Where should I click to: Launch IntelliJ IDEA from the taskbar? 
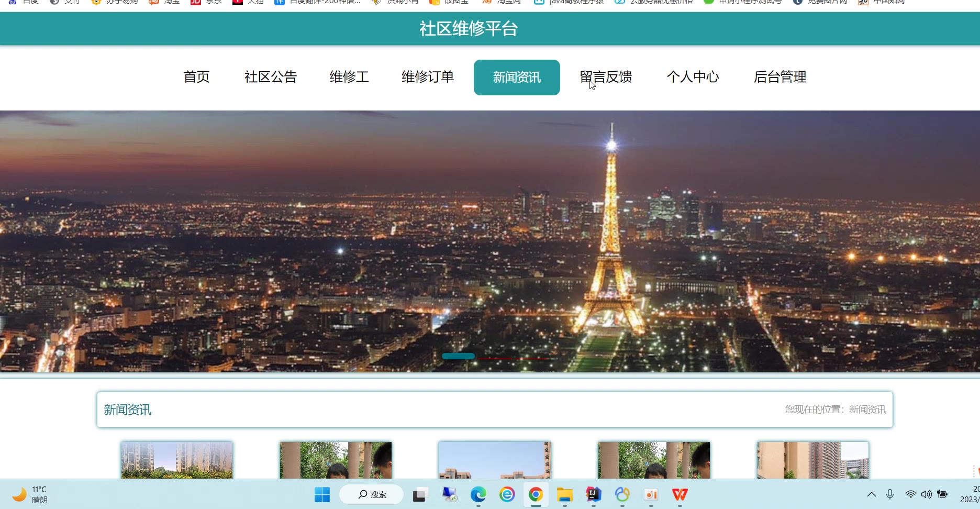[593, 494]
